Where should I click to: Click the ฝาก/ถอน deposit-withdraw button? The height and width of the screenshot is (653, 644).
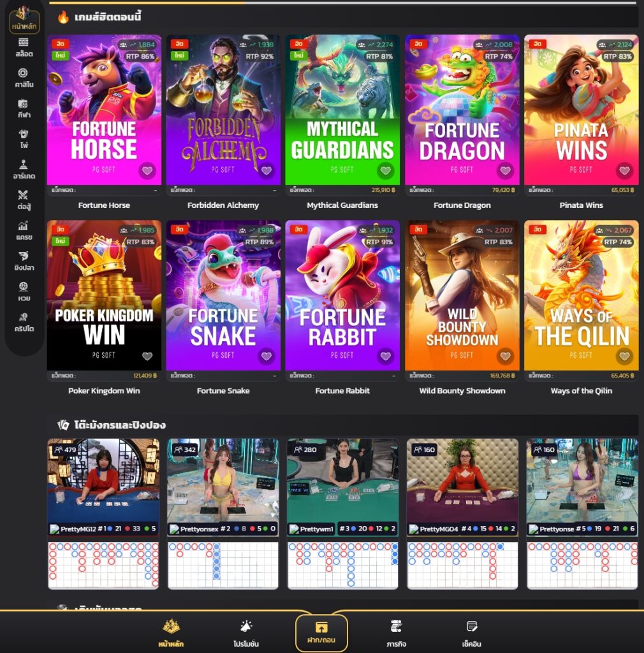(x=321, y=633)
